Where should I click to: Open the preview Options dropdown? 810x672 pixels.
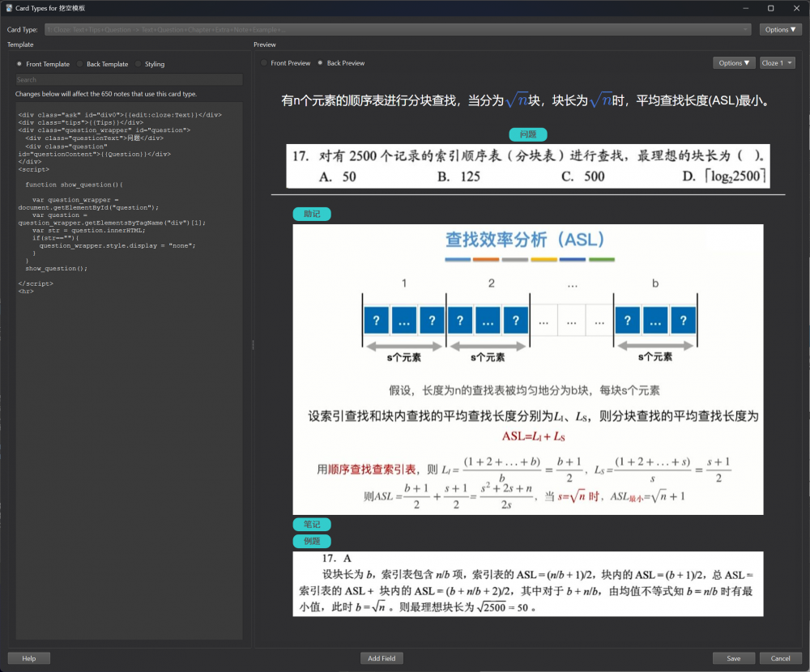click(x=734, y=63)
